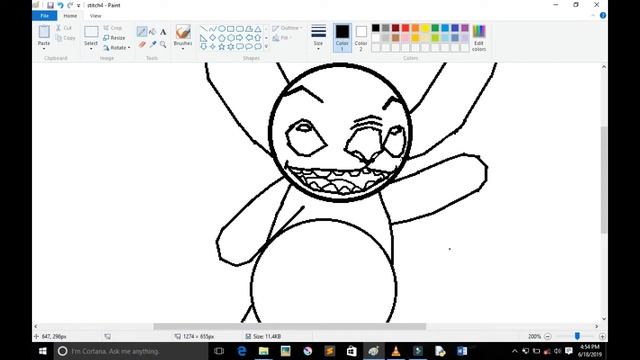This screenshot has height=360, width=640.
Task: Choose the Hexagon shape
Action: tap(231, 38)
